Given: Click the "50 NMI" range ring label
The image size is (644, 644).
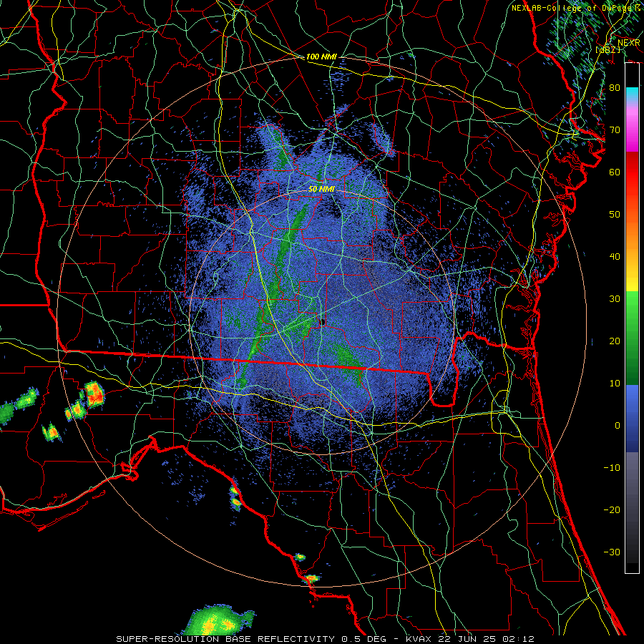Looking at the screenshot, I should pos(321,190).
